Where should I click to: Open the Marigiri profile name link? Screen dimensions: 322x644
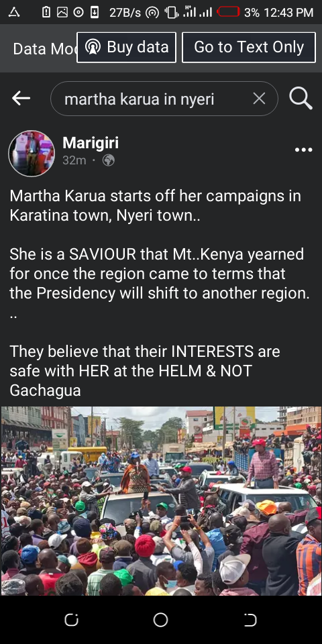coord(91,143)
